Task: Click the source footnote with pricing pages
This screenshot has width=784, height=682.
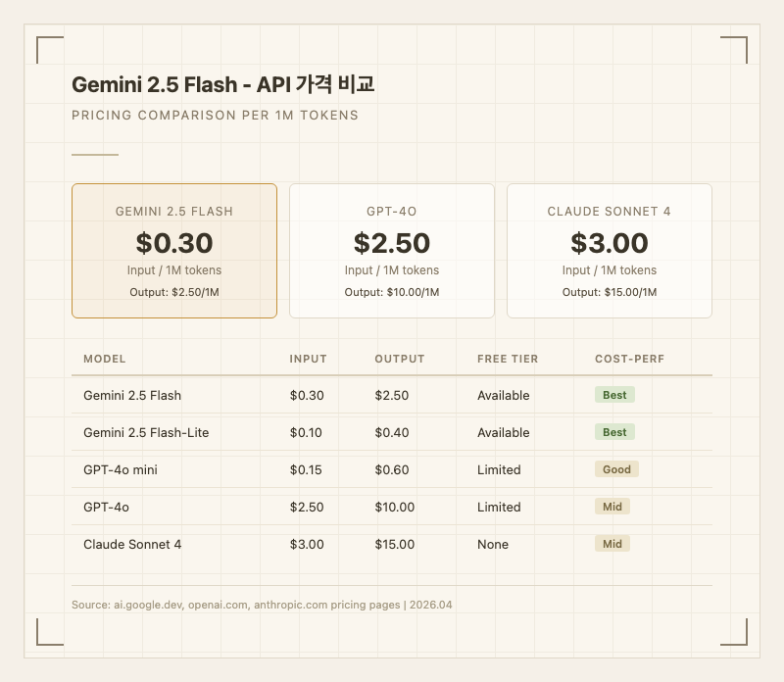Action: click(262, 605)
